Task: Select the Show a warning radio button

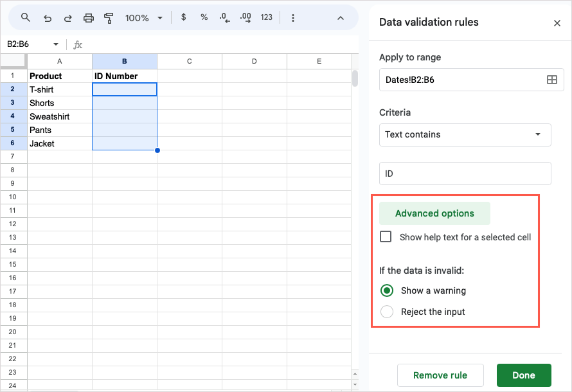Action: pyautogui.click(x=386, y=290)
